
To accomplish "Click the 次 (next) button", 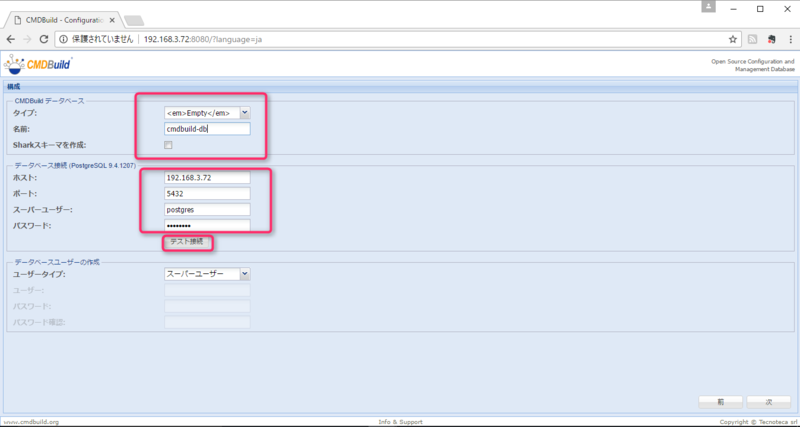I will pyautogui.click(x=768, y=402).
